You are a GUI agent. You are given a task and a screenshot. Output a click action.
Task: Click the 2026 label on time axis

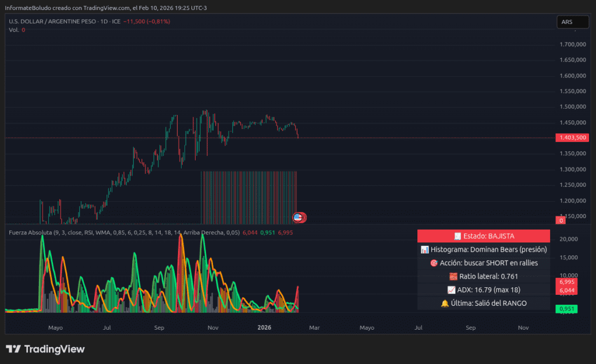point(265,327)
